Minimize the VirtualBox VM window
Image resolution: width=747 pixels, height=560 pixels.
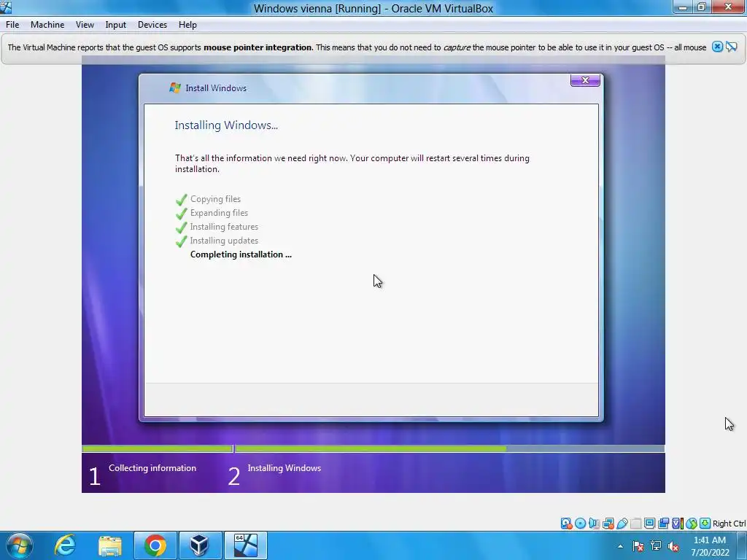[x=683, y=7]
